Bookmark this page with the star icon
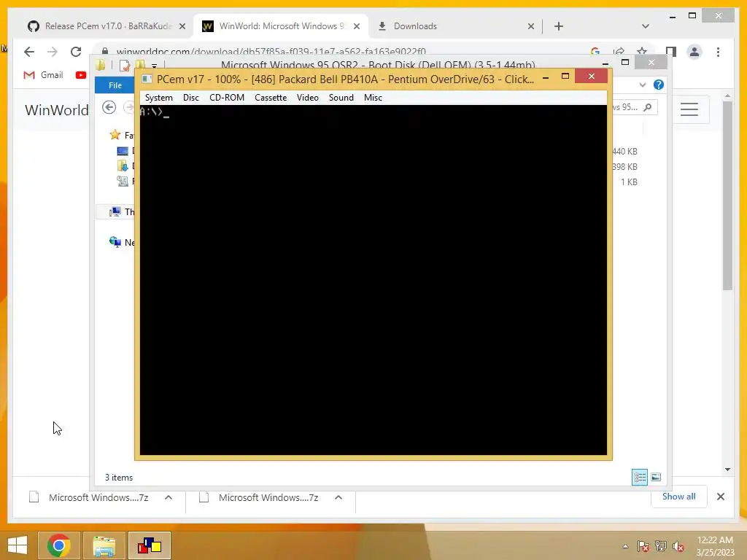Image resolution: width=747 pixels, height=560 pixels. click(x=642, y=51)
